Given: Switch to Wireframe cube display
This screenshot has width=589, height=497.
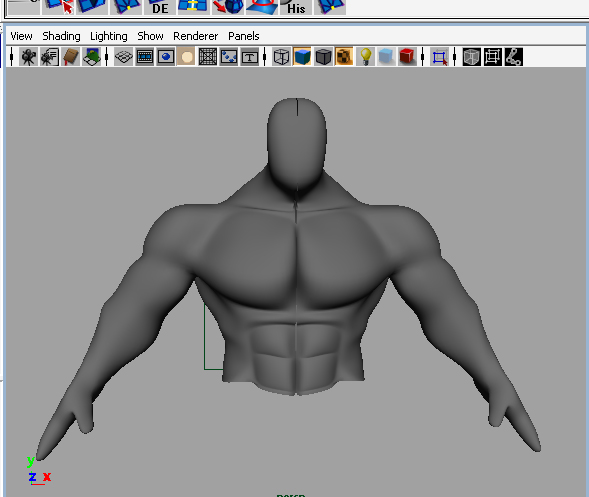Looking at the screenshot, I should coord(281,57).
